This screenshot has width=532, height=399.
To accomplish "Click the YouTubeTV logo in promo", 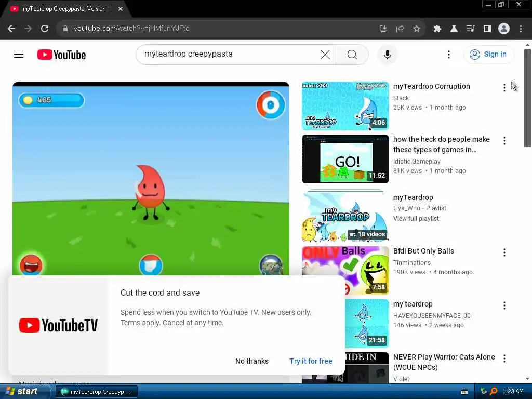I will coord(58,325).
